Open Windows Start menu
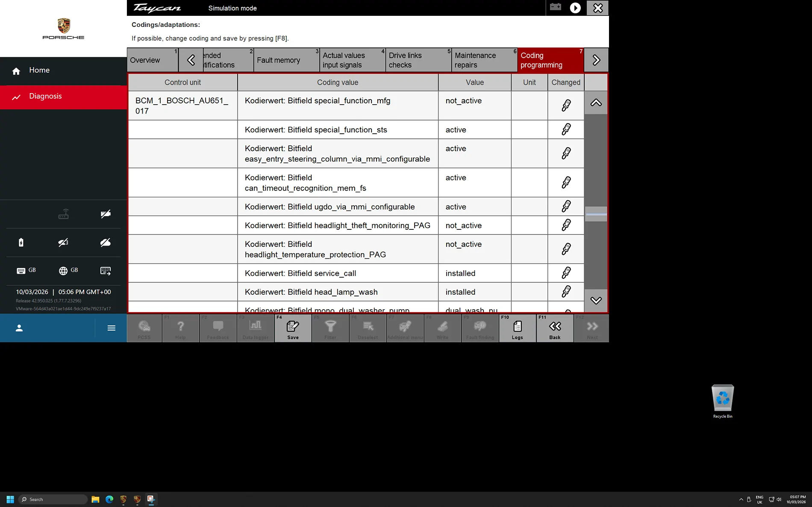 (10, 499)
